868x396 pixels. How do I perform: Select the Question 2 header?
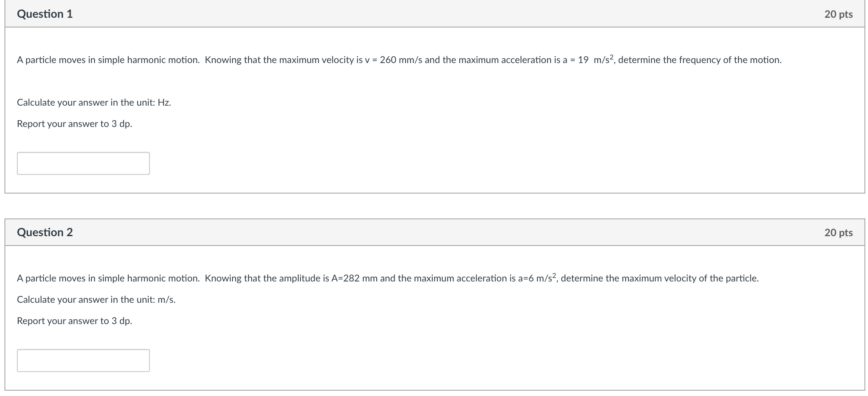pyautogui.click(x=44, y=232)
